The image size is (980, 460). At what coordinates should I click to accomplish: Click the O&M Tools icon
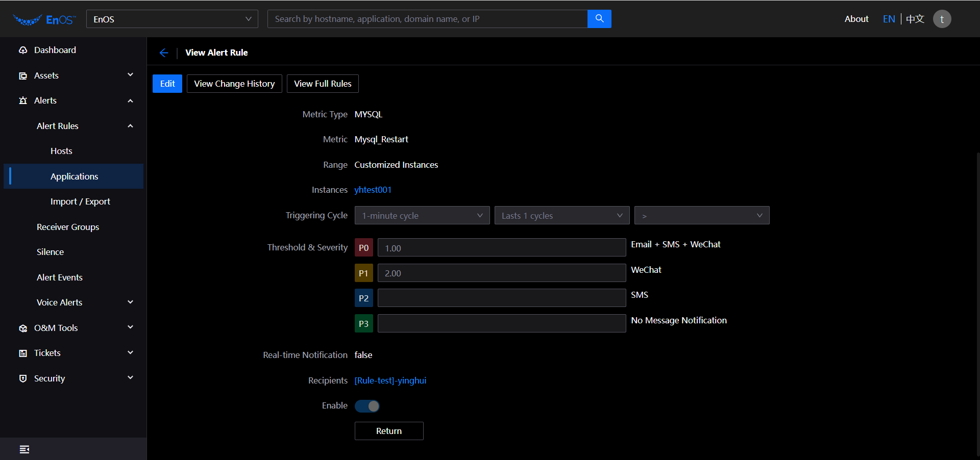(x=23, y=328)
